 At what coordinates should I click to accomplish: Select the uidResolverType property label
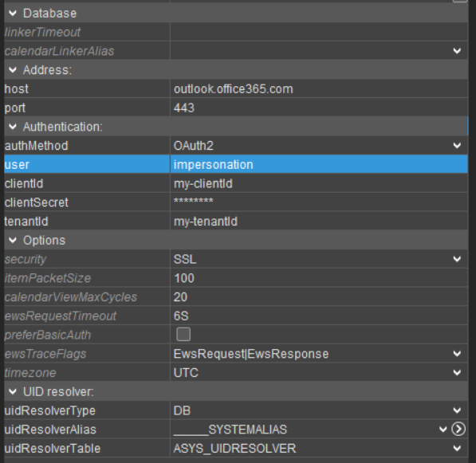pyautogui.click(x=49, y=411)
